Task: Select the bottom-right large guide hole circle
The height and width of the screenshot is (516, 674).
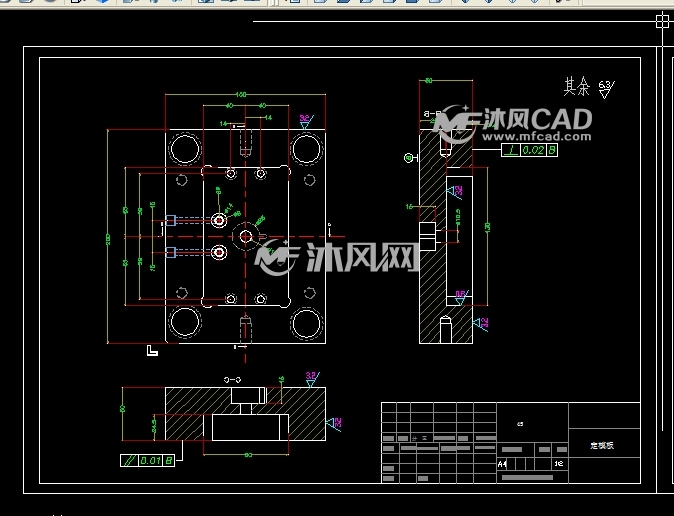Action: point(306,323)
